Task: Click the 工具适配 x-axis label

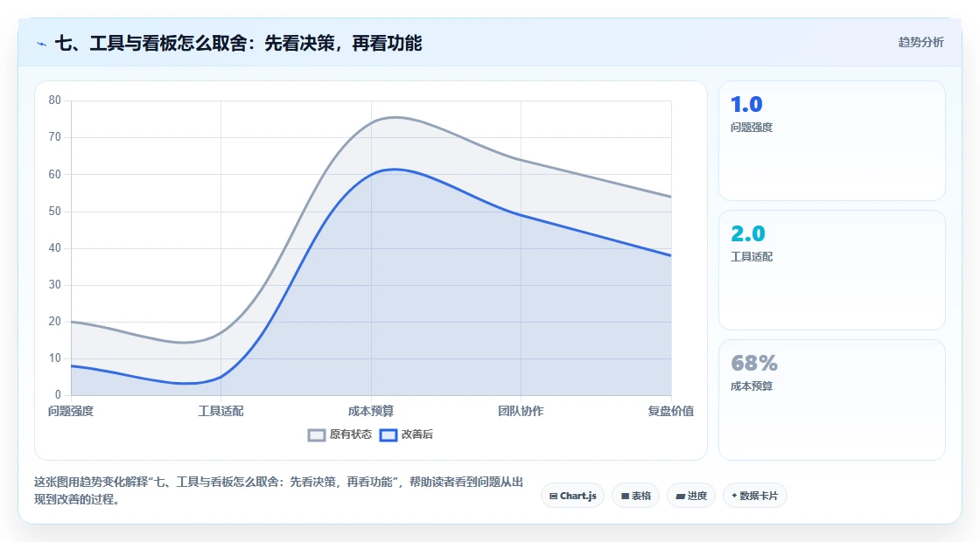Action: point(220,411)
